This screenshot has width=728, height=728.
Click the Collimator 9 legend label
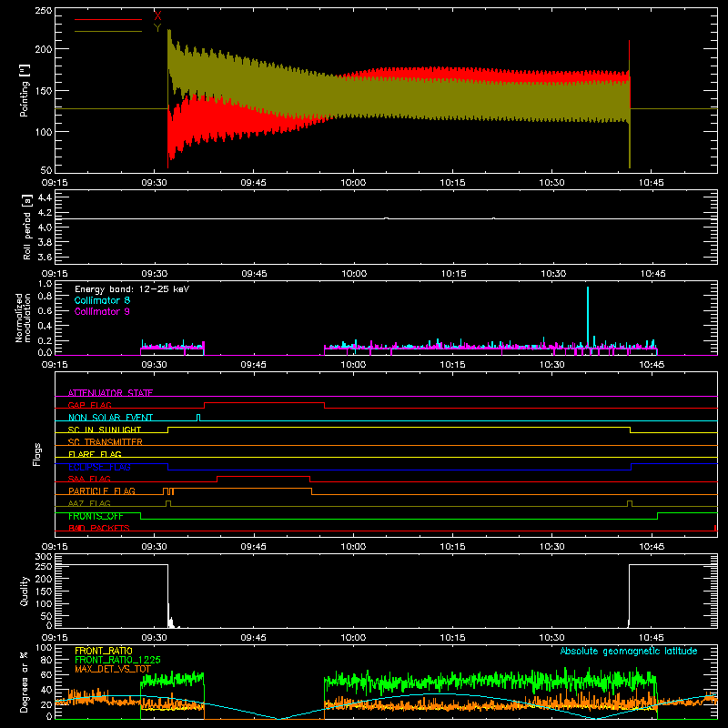[102, 311]
